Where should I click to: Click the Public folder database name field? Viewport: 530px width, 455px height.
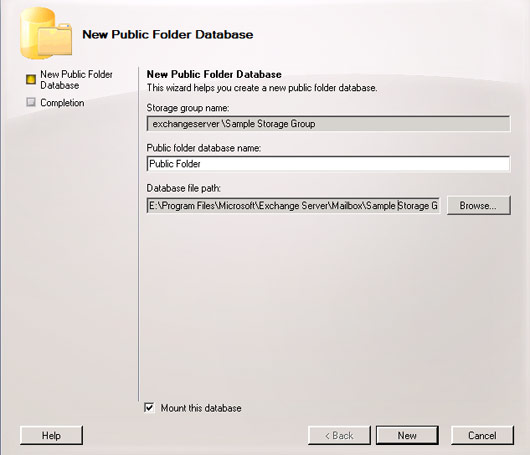[328, 164]
